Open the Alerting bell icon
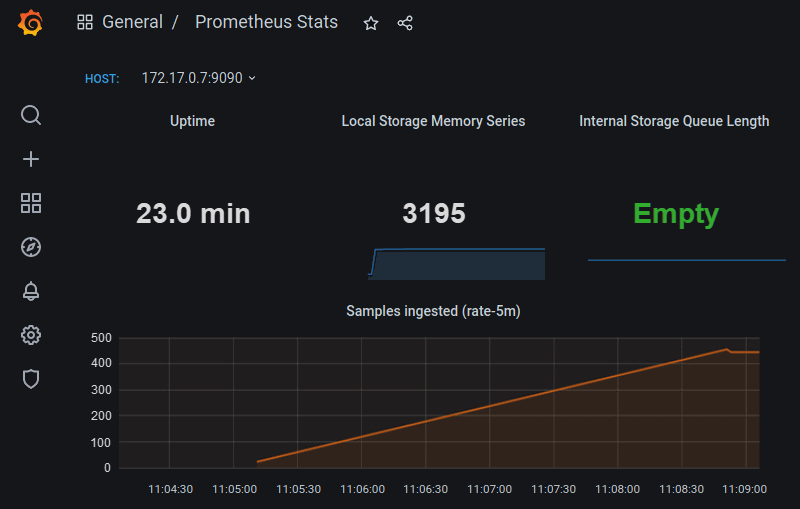Screen dimensions: 800x509 click(x=31, y=291)
